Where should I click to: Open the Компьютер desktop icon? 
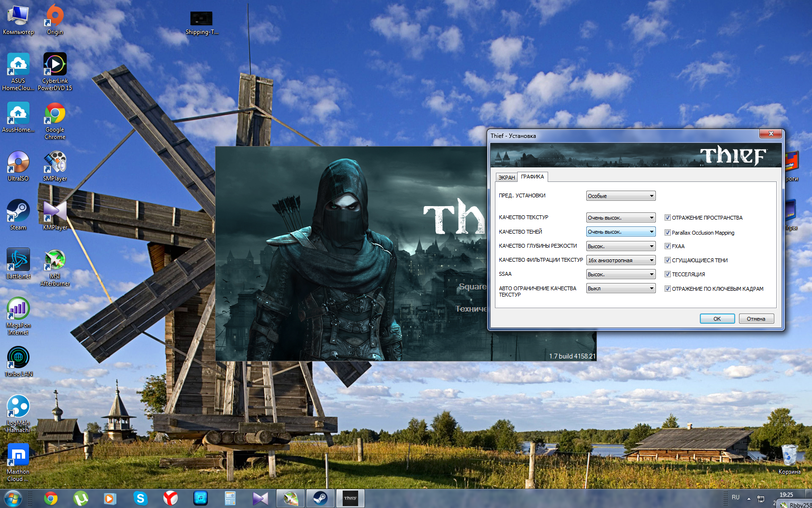18,20
